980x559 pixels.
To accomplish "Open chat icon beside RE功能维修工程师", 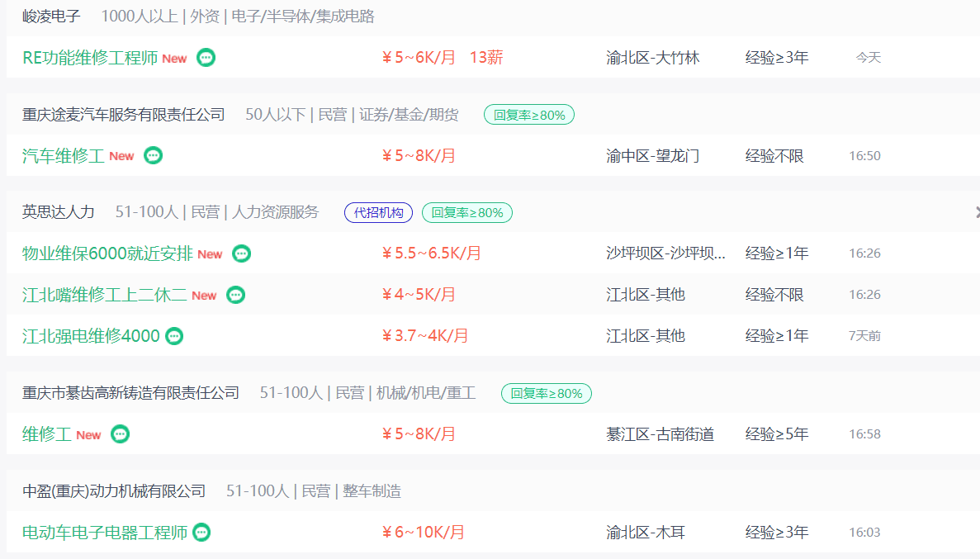I will click(x=206, y=58).
